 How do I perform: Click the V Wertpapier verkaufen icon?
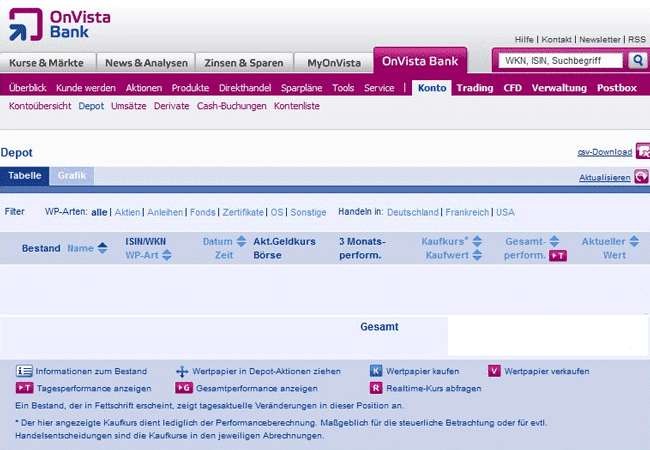click(494, 370)
